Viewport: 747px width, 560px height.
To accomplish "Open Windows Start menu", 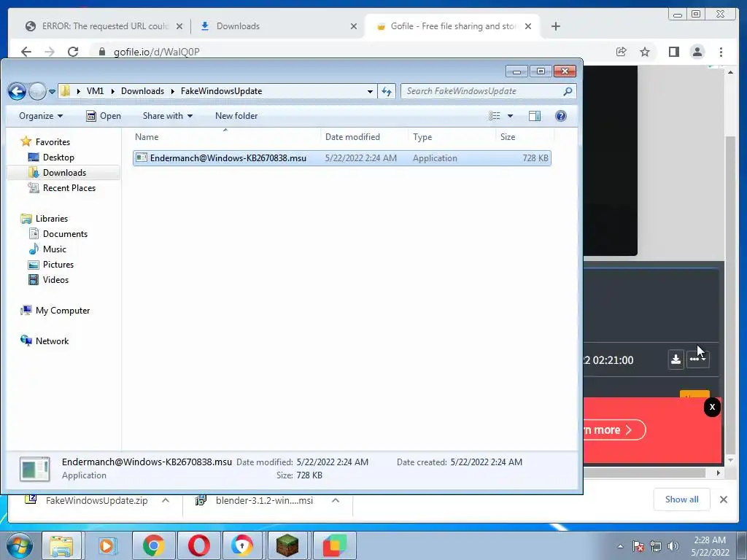I will click(18, 545).
